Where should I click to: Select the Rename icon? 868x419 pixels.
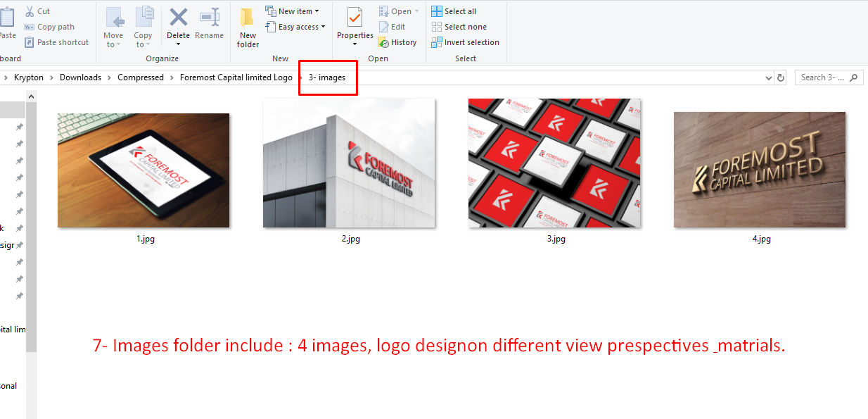(209, 21)
